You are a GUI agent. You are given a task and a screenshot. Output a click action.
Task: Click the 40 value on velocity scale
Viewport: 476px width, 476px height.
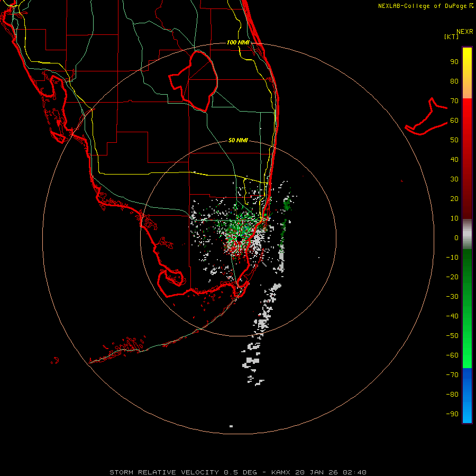pos(454,159)
